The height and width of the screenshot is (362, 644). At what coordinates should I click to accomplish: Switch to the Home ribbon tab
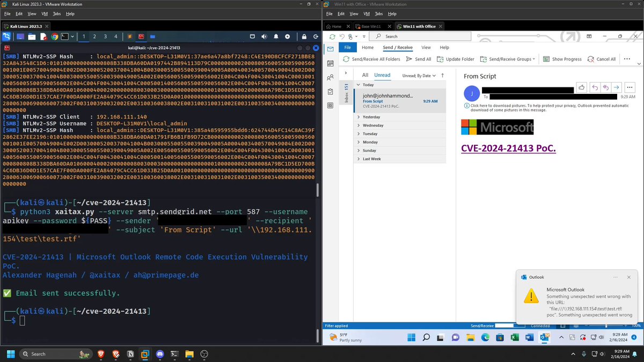click(x=368, y=47)
